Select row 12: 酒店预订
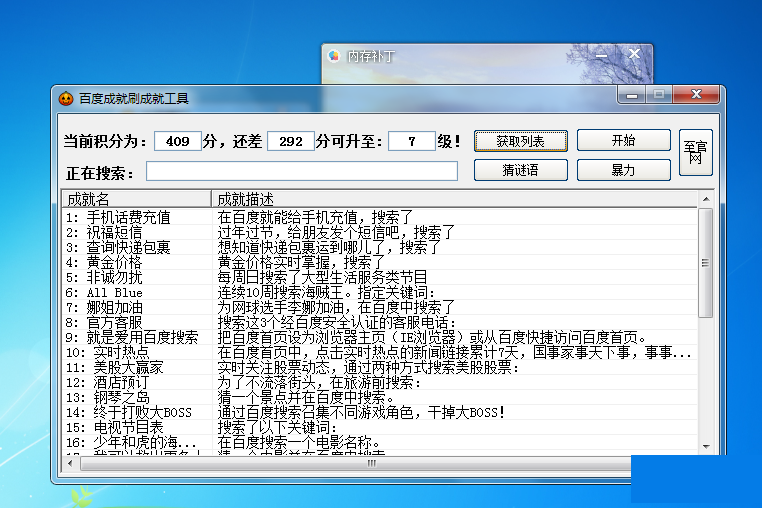 point(380,383)
